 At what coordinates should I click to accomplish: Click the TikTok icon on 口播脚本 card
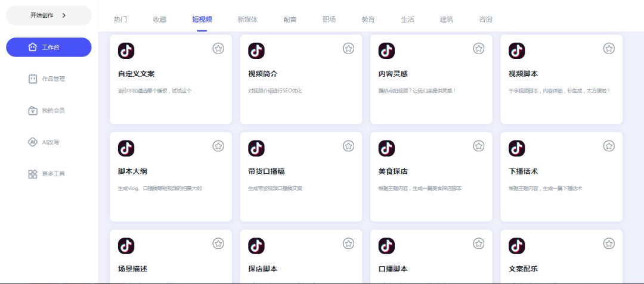(386, 246)
